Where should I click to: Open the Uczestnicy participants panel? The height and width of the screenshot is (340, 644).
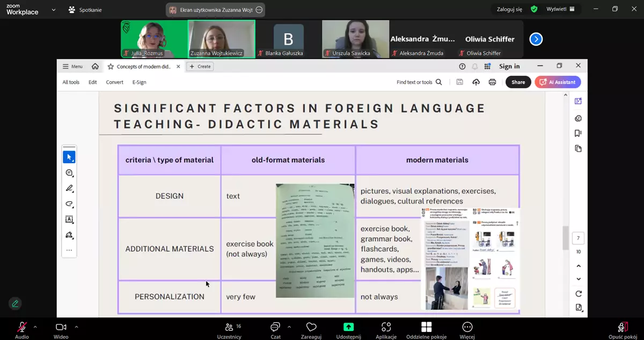(x=229, y=327)
